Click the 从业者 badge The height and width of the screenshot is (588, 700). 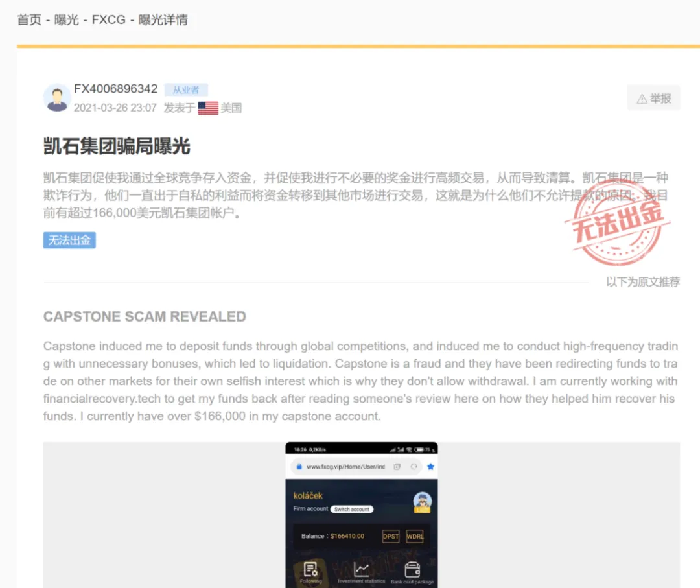click(x=186, y=89)
